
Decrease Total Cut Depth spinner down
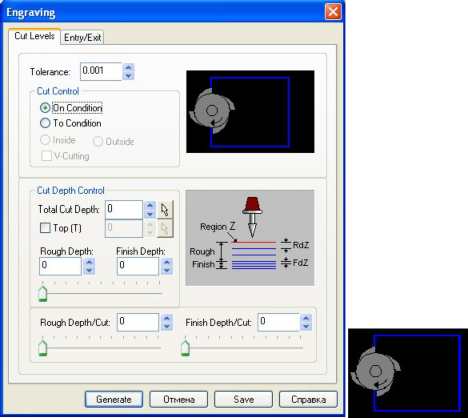[x=150, y=214]
